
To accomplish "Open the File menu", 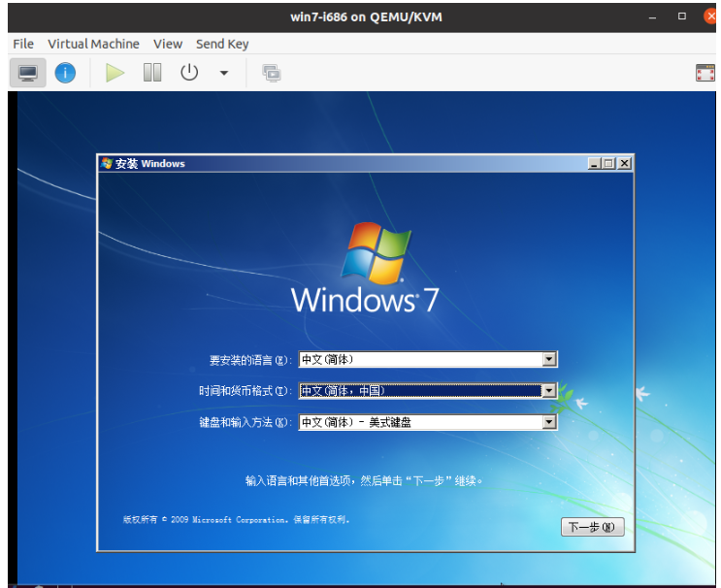I will click(x=23, y=44).
